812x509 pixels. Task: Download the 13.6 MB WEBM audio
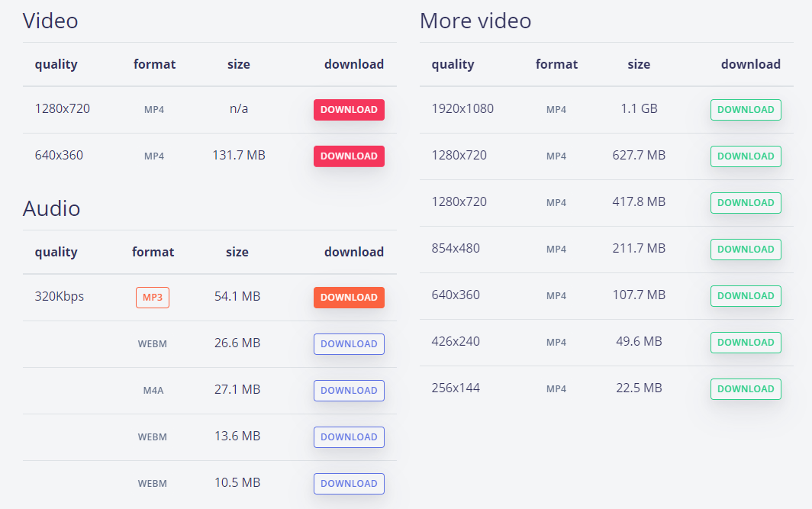click(349, 437)
